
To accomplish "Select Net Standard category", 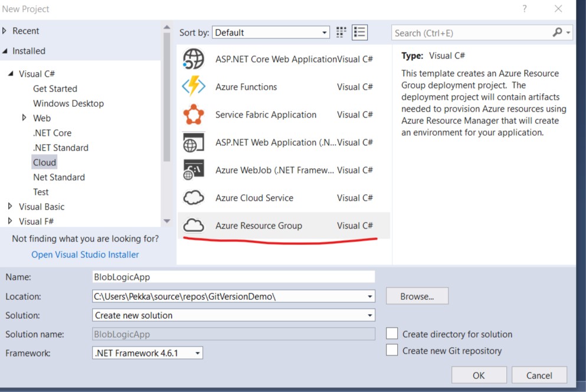I will (x=59, y=177).
